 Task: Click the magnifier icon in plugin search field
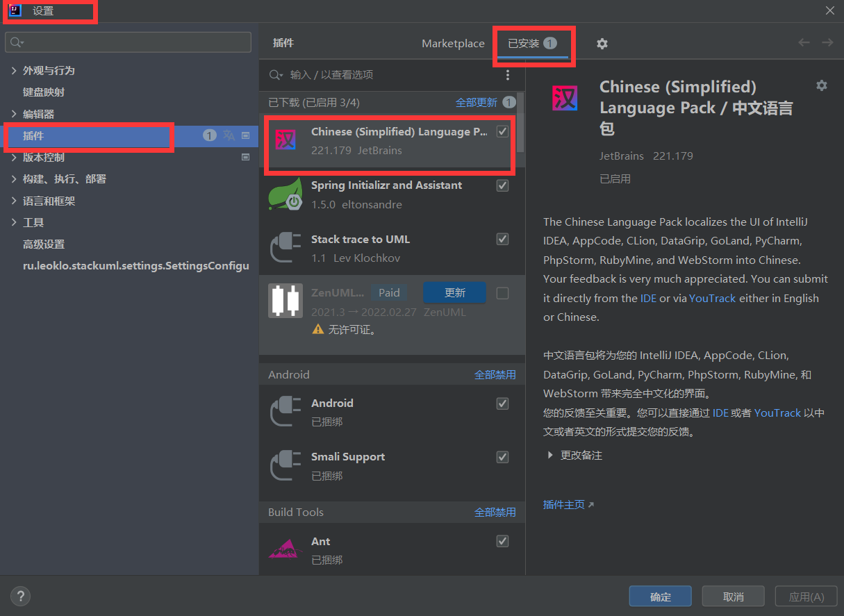[x=276, y=75]
